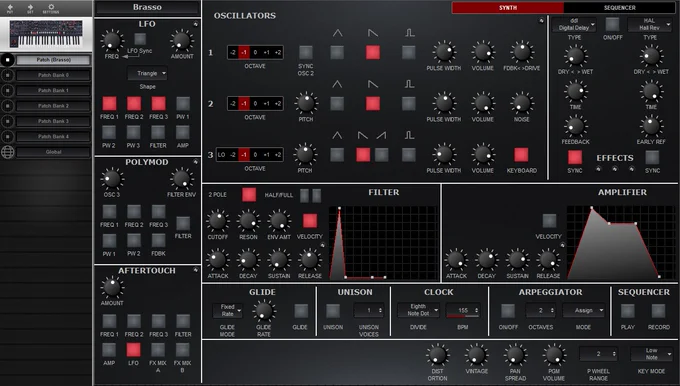Open the Digital Delay type dropdown

(x=574, y=24)
